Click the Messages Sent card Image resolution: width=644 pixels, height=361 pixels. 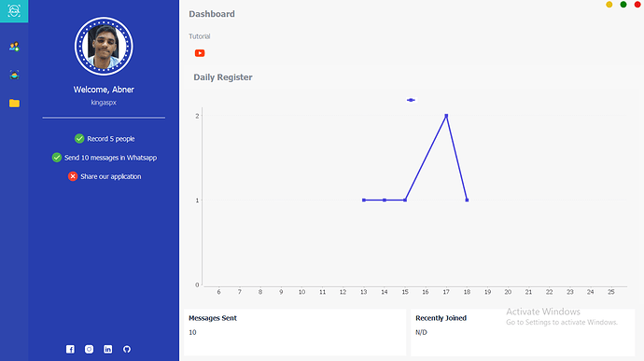pos(295,332)
